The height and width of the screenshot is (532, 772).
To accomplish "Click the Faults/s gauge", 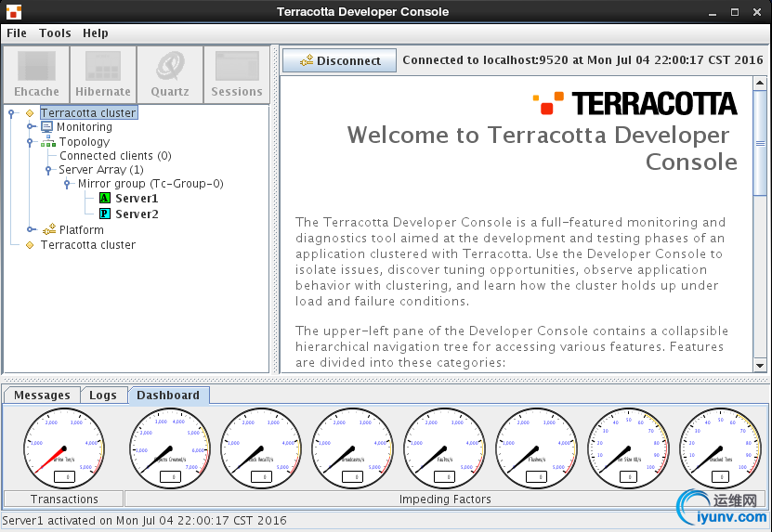I will 445,448.
